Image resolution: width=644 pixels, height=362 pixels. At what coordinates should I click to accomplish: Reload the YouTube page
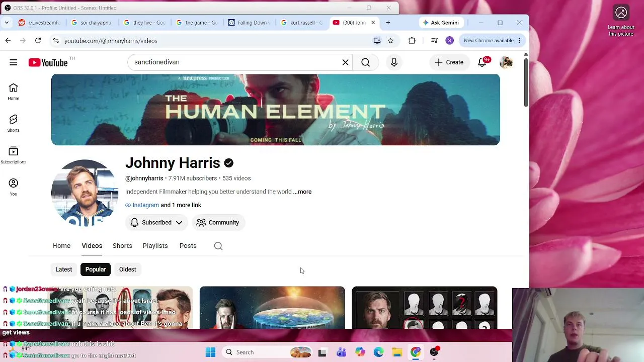(38, 41)
